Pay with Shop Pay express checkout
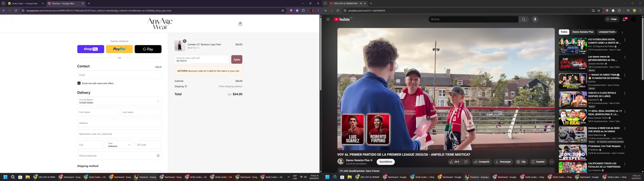Image resolution: width=644 pixels, height=181 pixels. tap(91, 49)
